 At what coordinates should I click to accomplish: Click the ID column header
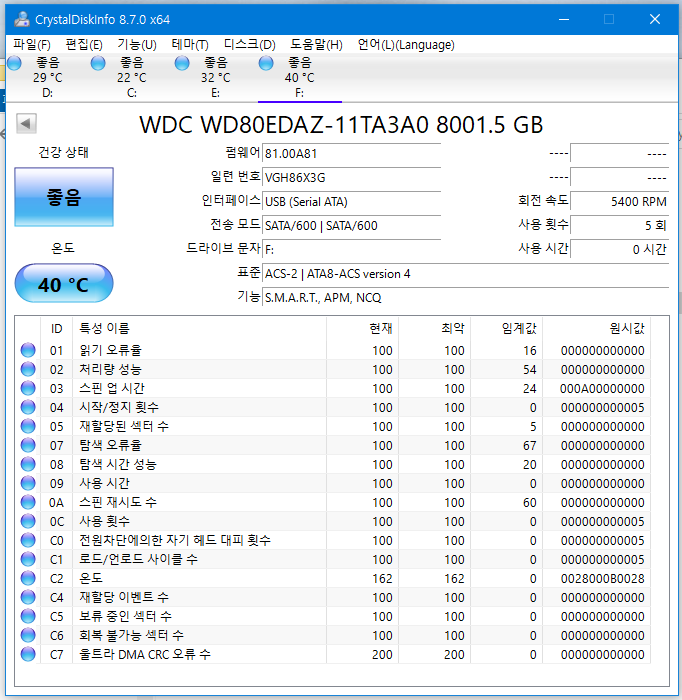pos(56,329)
